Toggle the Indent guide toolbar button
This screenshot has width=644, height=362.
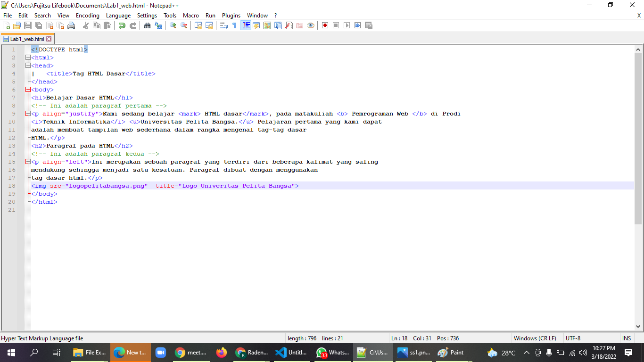[x=246, y=25]
